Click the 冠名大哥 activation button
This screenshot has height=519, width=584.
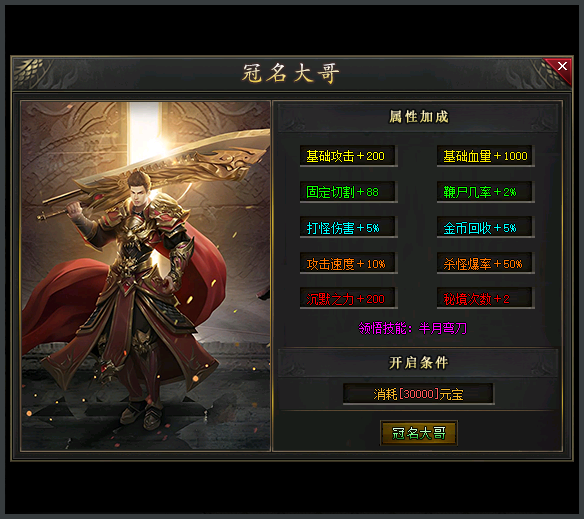click(419, 433)
